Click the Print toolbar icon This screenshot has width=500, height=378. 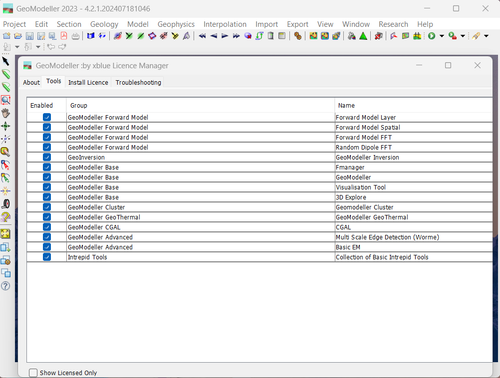(76, 36)
